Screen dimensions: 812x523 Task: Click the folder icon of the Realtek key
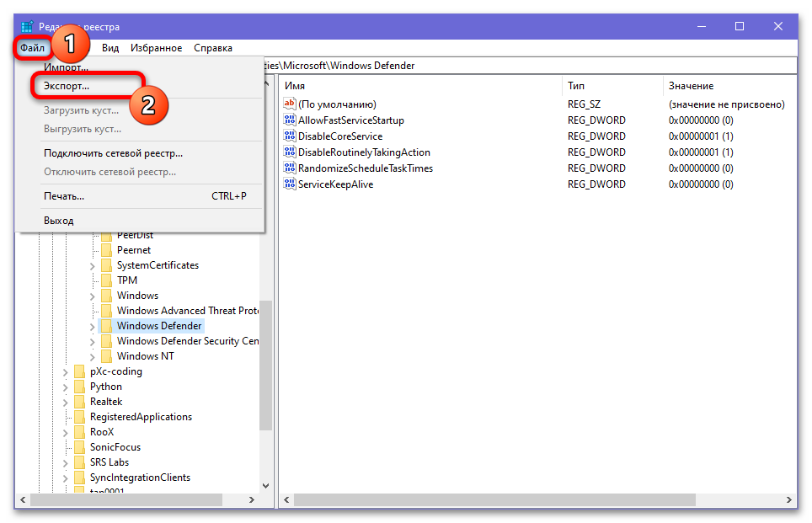pos(80,402)
